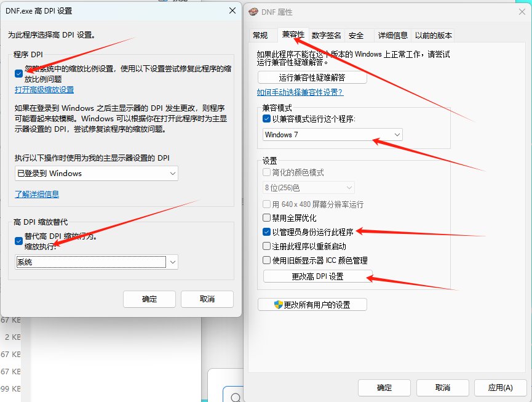The image size is (532, 402).
Task: Click the 更改高 DPI 设置 button
Action: pyautogui.click(x=318, y=276)
